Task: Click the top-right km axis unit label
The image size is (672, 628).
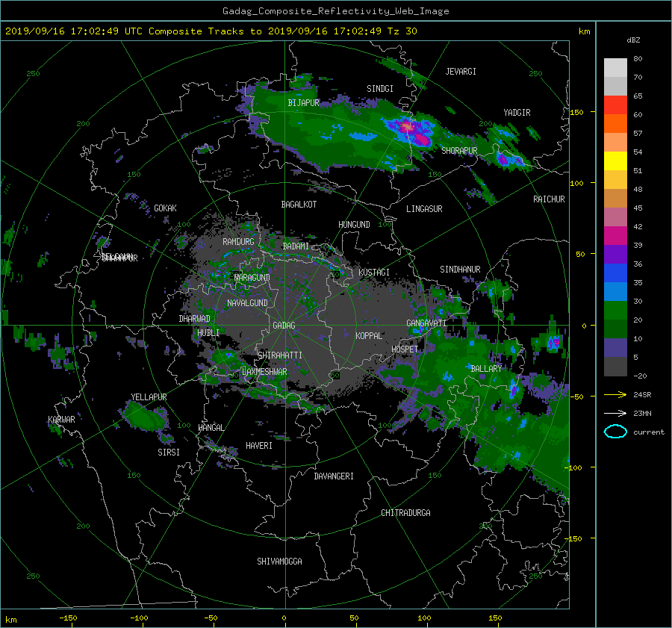Action: tap(584, 31)
